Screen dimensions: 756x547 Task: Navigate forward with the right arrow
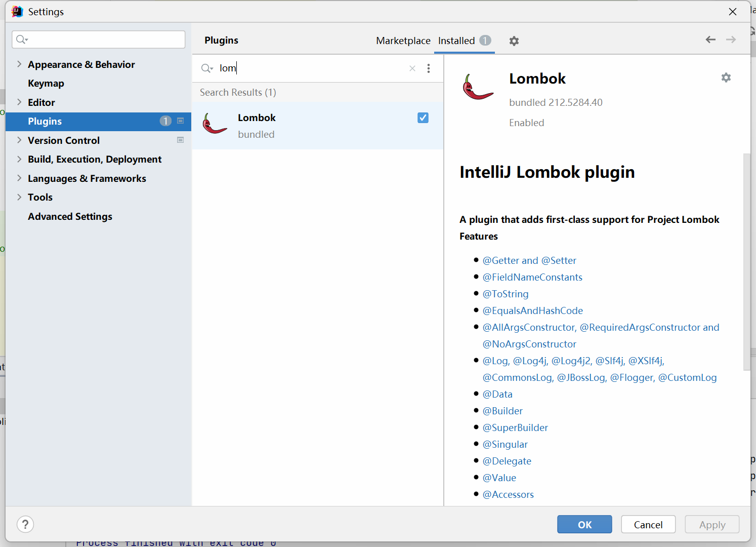tap(731, 40)
